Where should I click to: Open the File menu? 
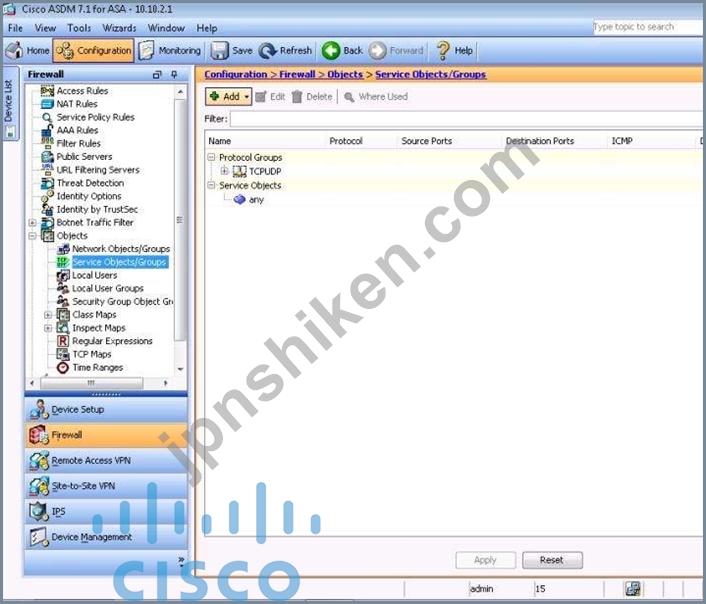pyautogui.click(x=15, y=28)
